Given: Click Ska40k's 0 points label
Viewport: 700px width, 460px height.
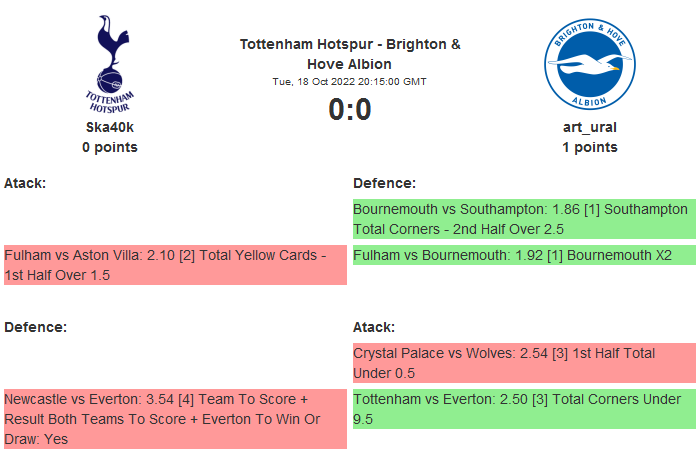Looking at the screenshot, I should (110, 147).
